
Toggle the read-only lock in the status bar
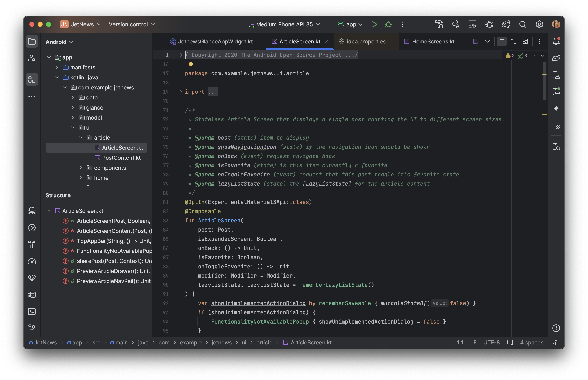point(554,343)
